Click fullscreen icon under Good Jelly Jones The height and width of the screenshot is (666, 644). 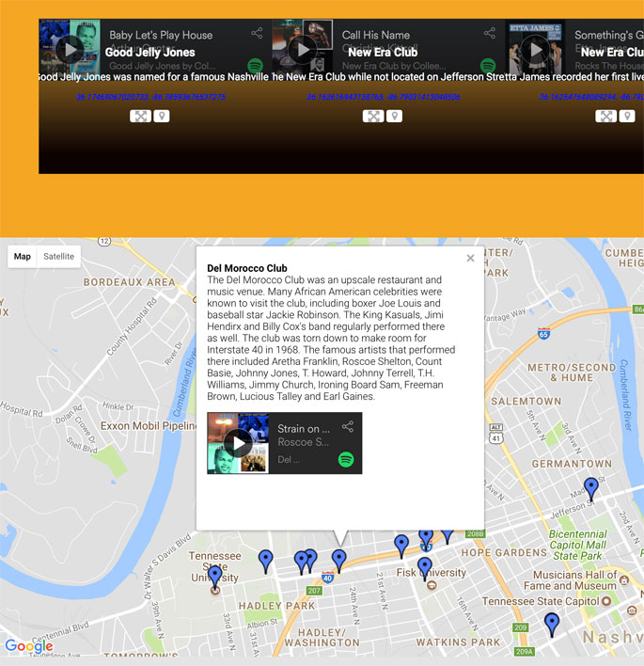pos(140,117)
